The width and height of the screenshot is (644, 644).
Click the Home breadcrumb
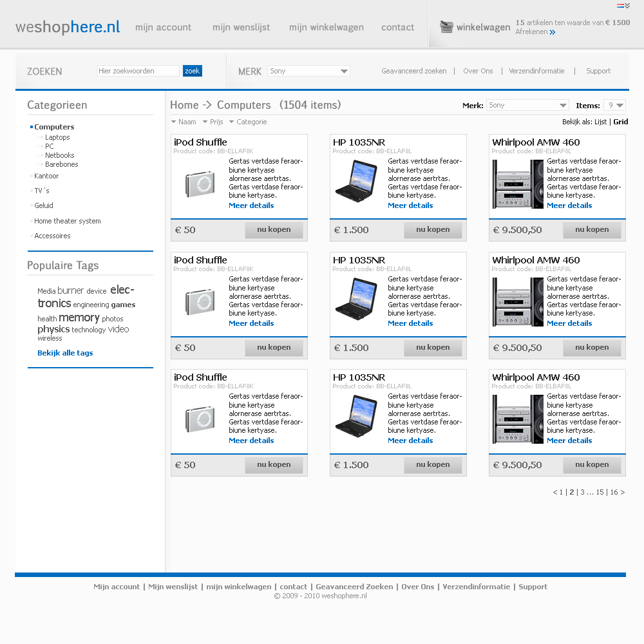point(184,105)
